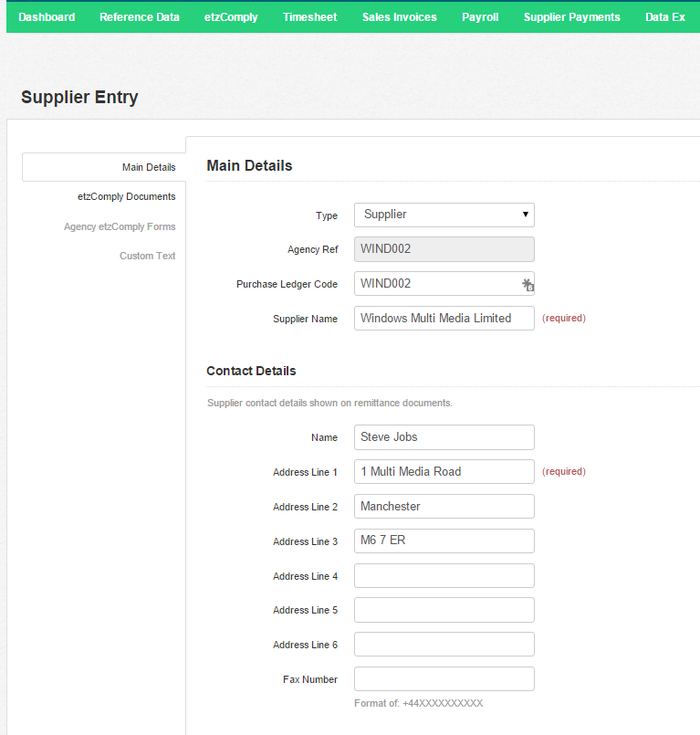700x735 pixels.
Task: Open the Timesheet menu
Action: point(309,17)
